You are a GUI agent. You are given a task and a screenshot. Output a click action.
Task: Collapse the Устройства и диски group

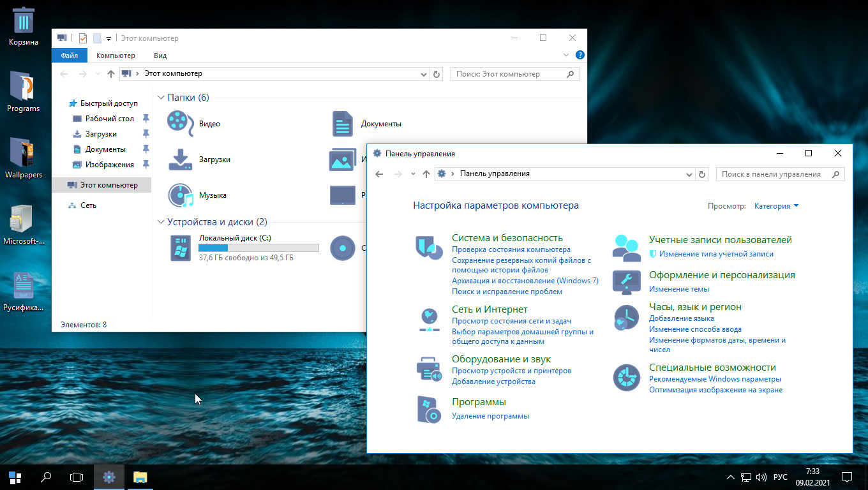point(161,222)
